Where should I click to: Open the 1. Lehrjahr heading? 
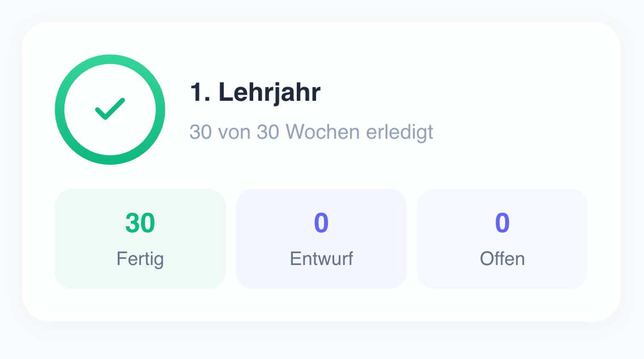click(254, 92)
